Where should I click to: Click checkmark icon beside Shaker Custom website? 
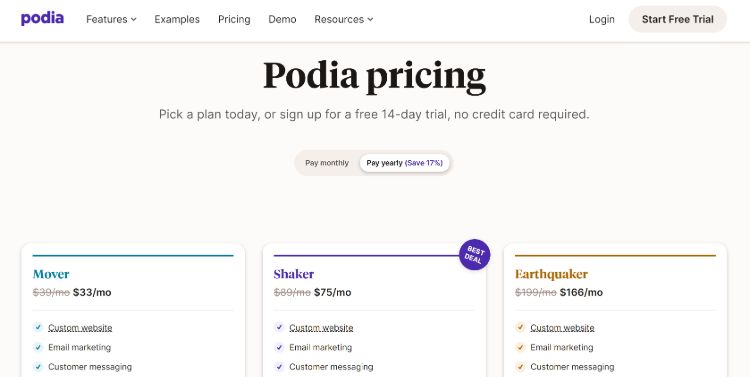pyautogui.click(x=279, y=328)
